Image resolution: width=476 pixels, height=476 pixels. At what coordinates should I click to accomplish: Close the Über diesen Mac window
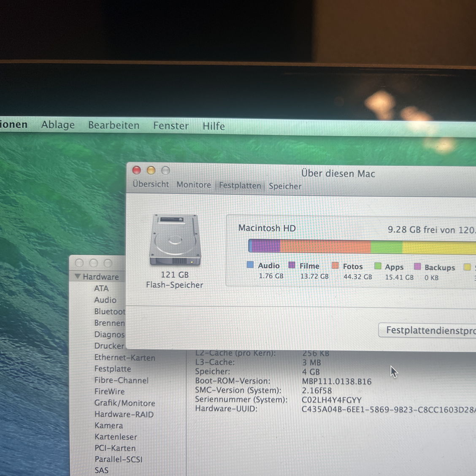coord(137,170)
